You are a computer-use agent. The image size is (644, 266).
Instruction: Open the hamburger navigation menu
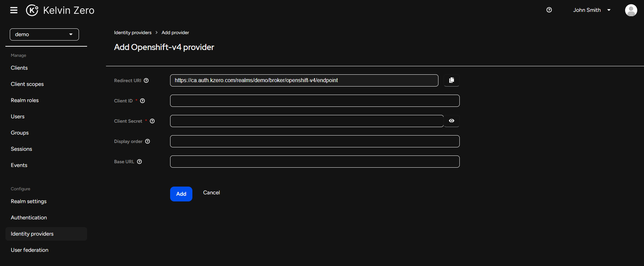click(x=14, y=10)
